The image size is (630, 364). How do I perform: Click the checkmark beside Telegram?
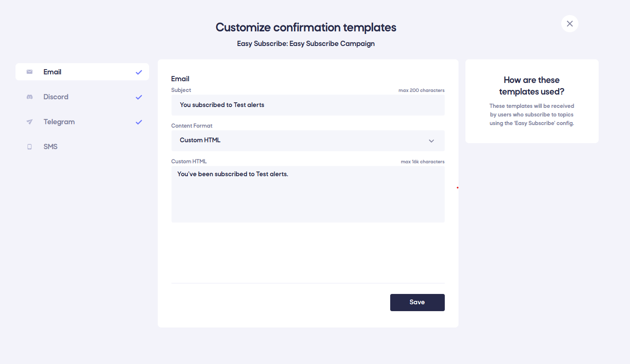point(138,122)
